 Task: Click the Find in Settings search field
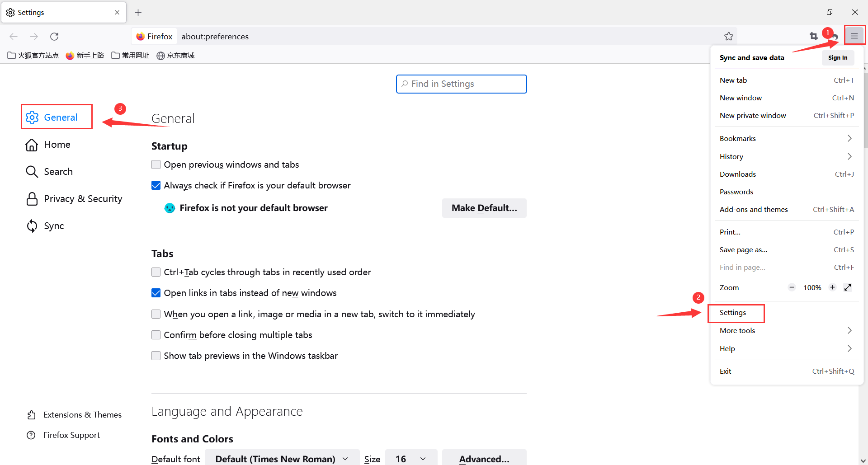[x=461, y=84]
